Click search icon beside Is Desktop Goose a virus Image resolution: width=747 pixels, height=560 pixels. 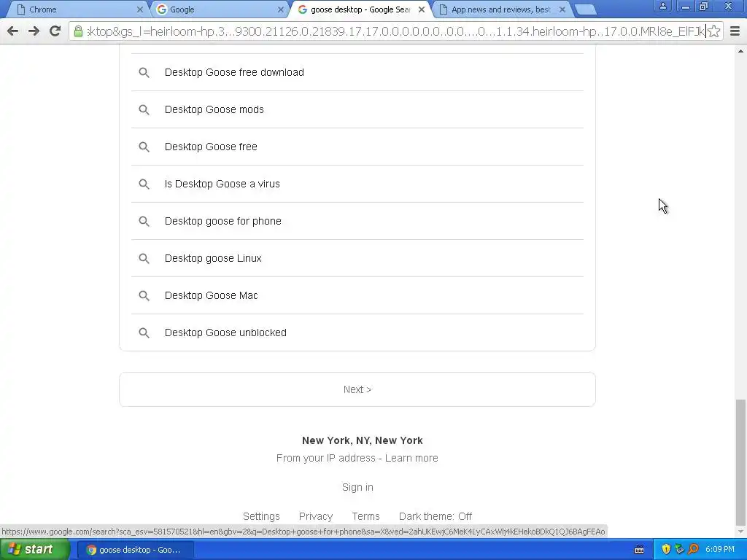[144, 184]
